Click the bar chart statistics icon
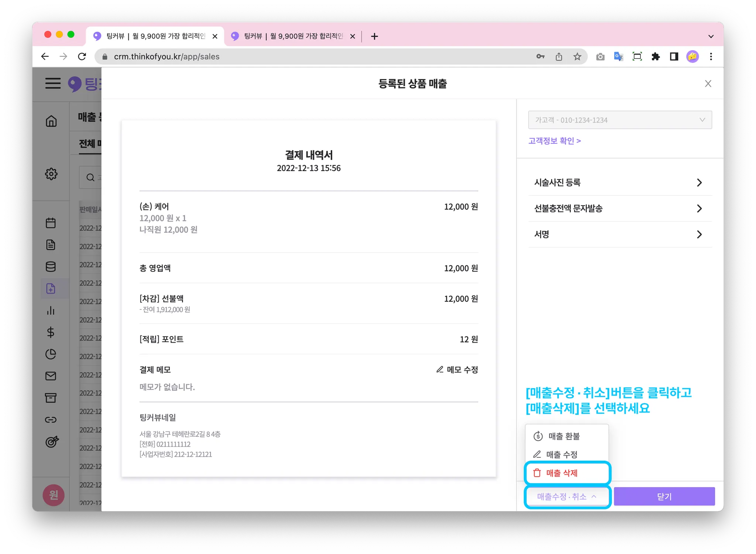The height and width of the screenshot is (554, 756). pyautogui.click(x=51, y=311)
